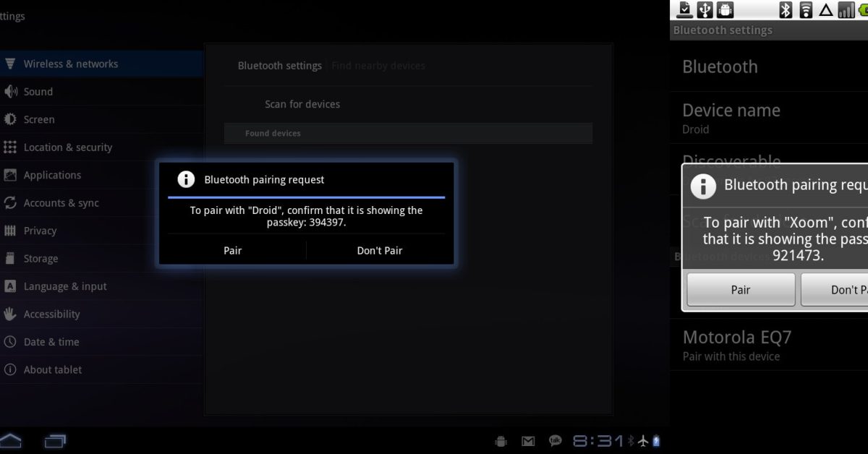Open Accounts & sync settings
868x454 pixels.
[61, 203]
